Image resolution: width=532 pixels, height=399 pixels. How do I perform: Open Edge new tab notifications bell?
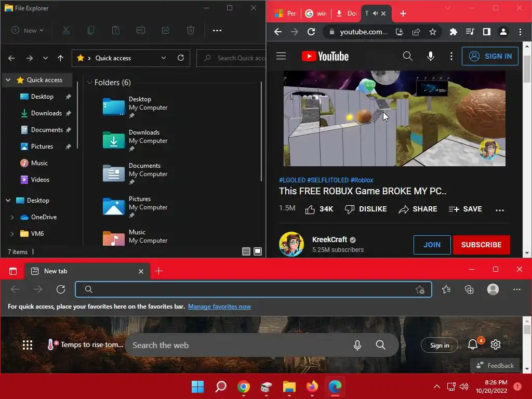tap(473, 345)
